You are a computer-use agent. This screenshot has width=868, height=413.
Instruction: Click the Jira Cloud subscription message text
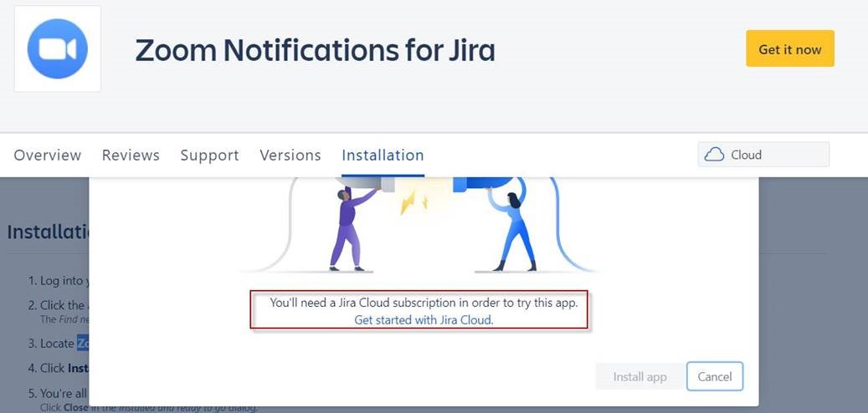coord(424,303)
